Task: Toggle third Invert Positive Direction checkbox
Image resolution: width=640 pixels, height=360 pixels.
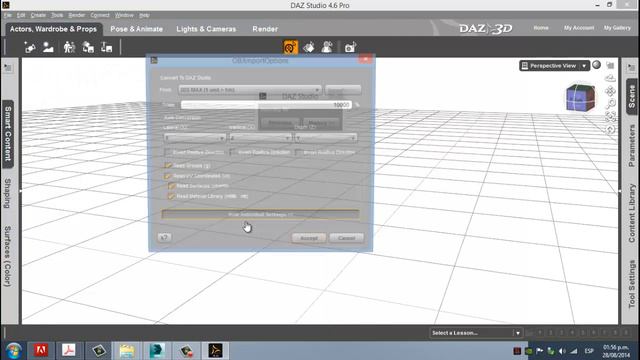Action: coord(299,152)
